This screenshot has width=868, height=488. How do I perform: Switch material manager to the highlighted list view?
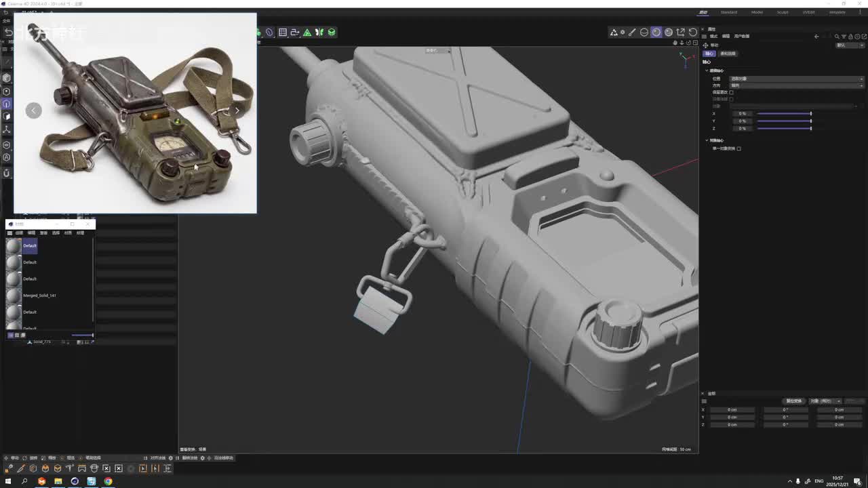(10, 335)
